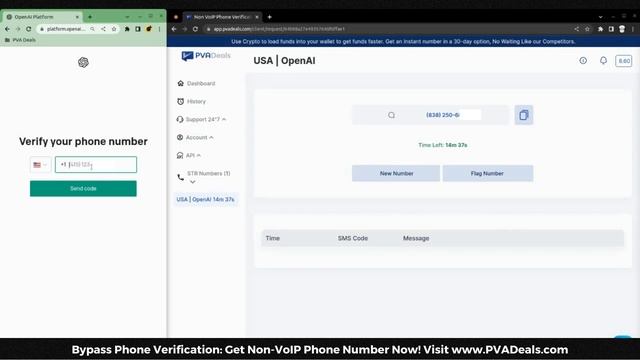
Task: Bookmark OpenAI page with star icon
Action: 114,29
